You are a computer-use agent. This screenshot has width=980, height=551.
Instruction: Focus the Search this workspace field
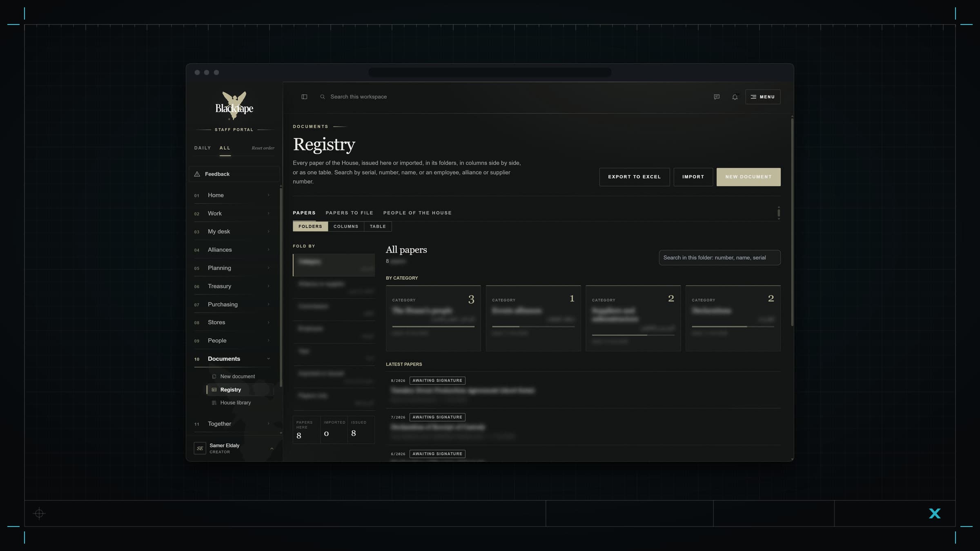tap(358, 97)
